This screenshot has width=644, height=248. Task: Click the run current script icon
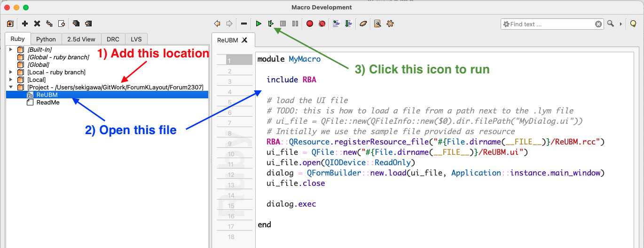click(x=270, y=24)
